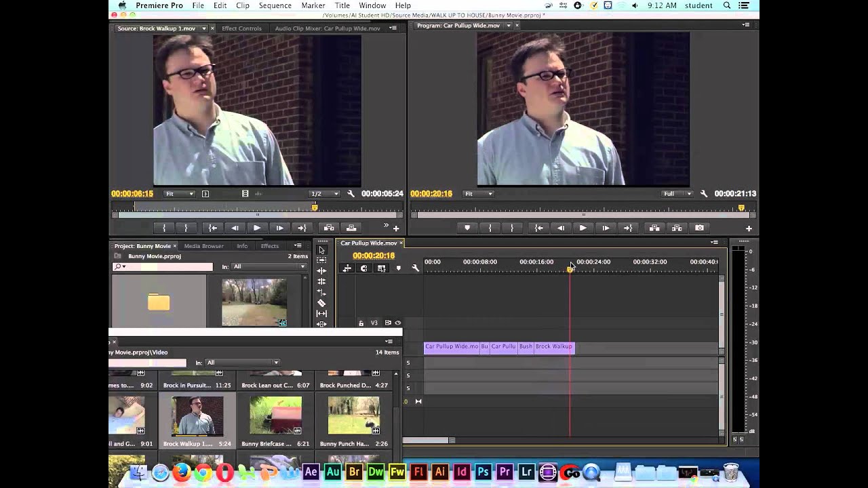Toggle the V3 track lock
Screen dimensions: 868x488
361,323
